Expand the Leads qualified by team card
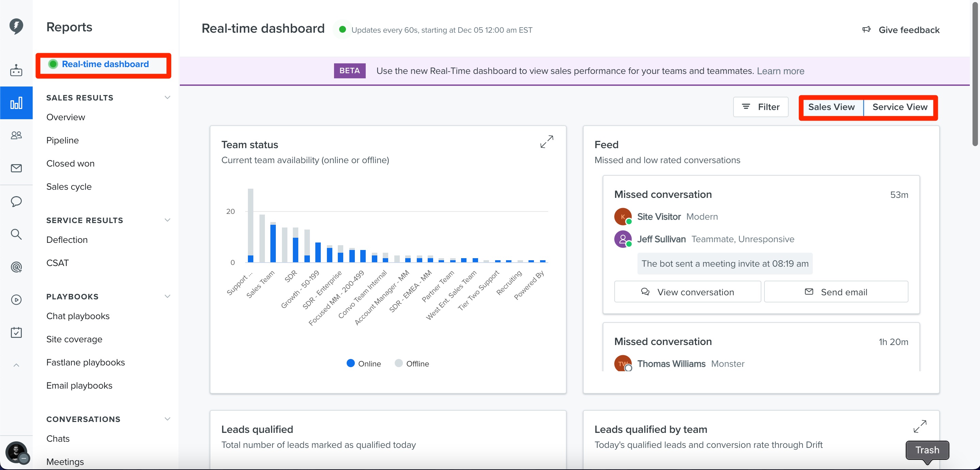This screenshot has width=980, height=470. tap(920, 426)
